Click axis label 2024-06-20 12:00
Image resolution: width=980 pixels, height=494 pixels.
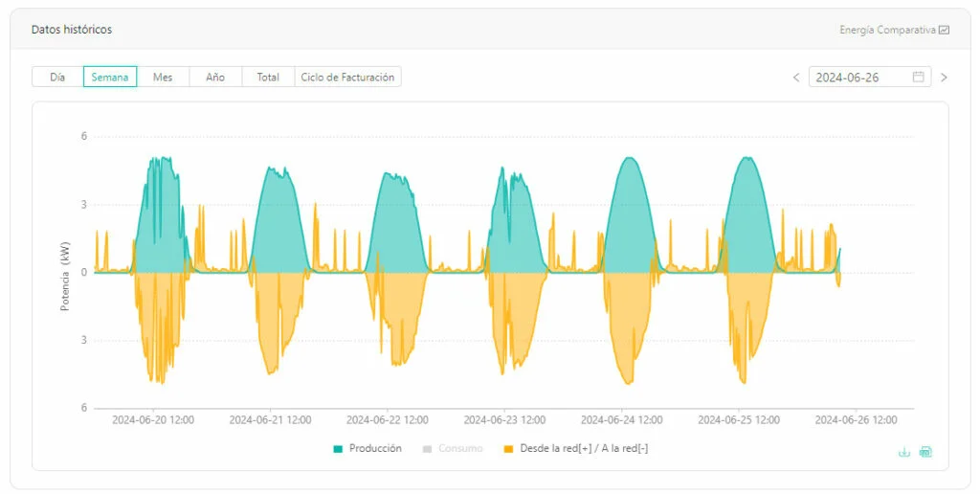[x=153, y=420]
